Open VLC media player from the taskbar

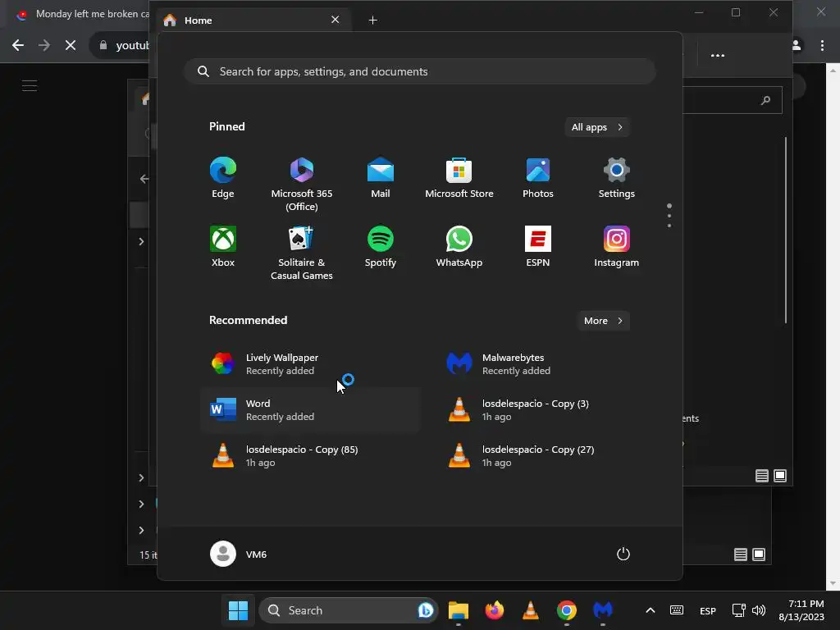tap(531, 610)
